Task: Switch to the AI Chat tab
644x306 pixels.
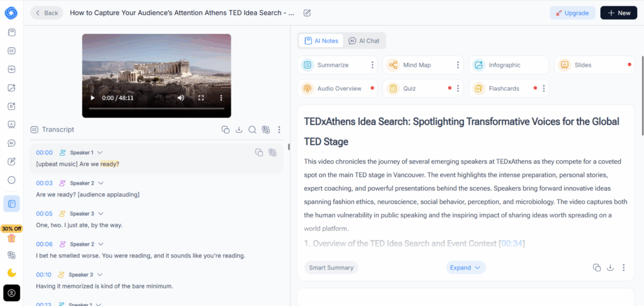Action: (364, 41)
